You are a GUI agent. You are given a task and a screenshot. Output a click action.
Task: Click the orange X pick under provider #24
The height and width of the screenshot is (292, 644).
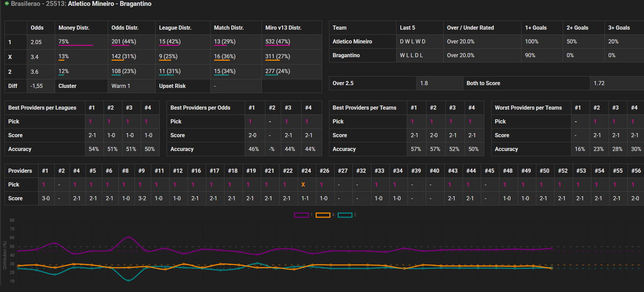point(303,184)
